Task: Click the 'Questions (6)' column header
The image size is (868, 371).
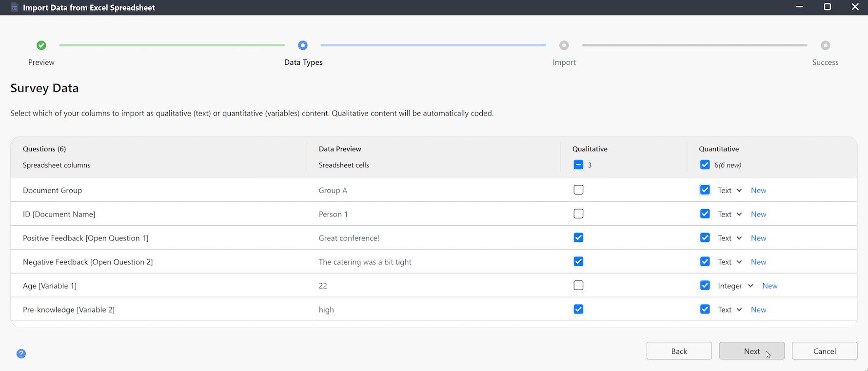Action: coord(44,149)
